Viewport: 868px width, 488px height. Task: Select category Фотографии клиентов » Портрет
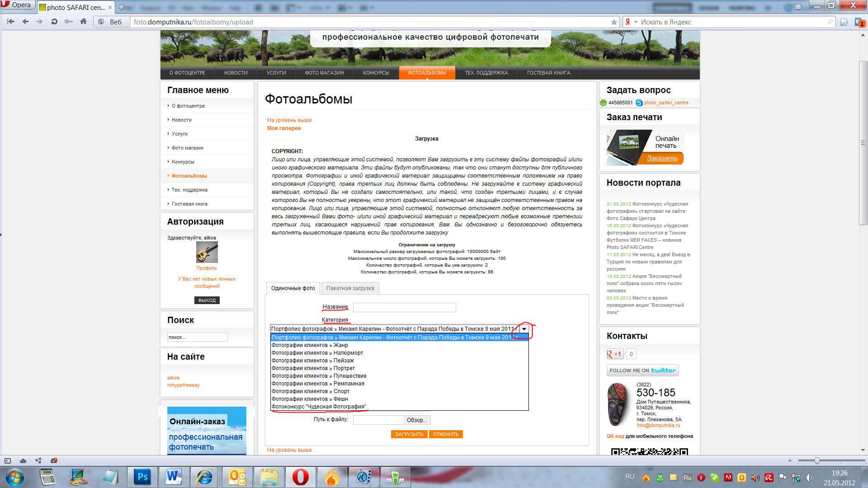(400, 368)
